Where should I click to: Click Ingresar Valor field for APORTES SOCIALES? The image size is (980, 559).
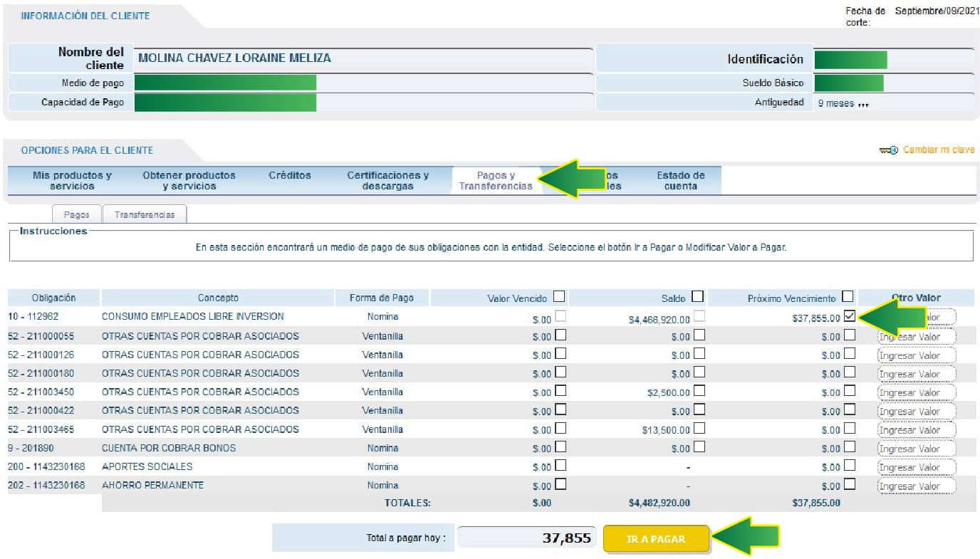point(916,468)
